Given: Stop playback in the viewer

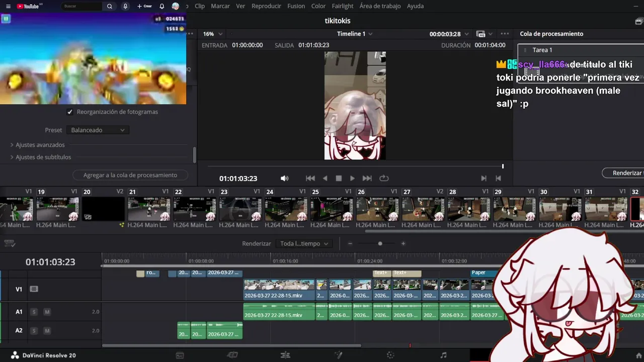Looking at the screenshot, I should tap(339, 178).
